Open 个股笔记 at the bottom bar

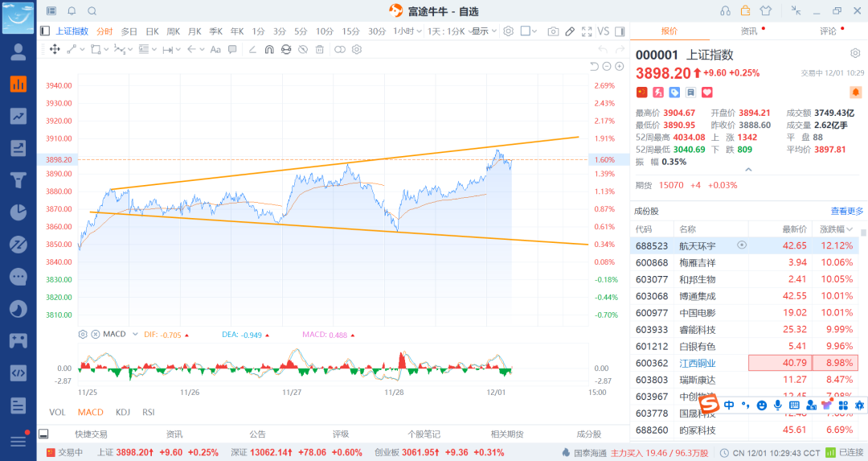click(x=424, y=434)
